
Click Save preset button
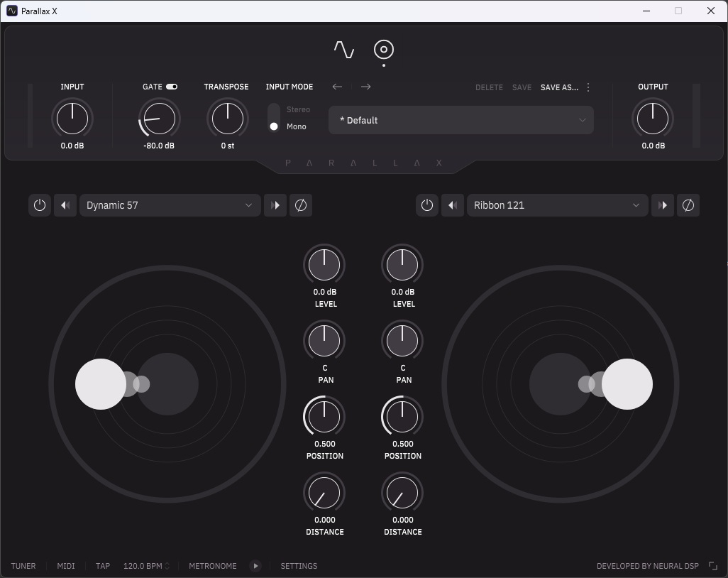pos(522,87)
